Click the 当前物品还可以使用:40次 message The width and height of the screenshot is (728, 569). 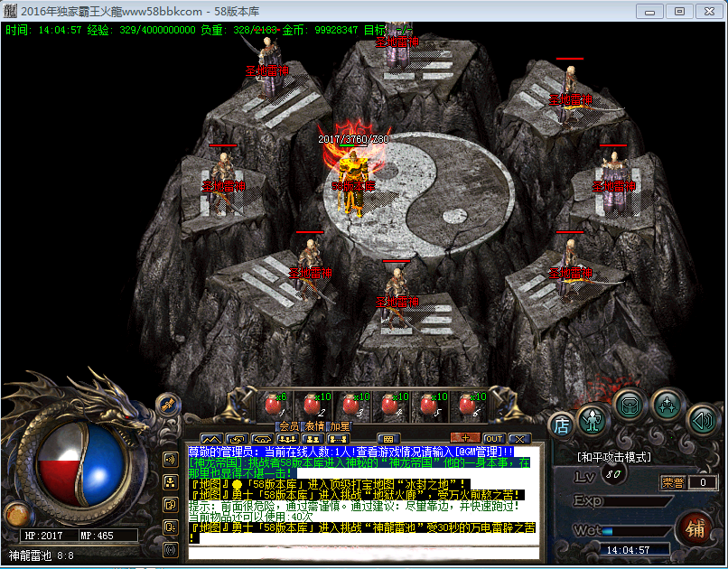[x=250, y=517]
